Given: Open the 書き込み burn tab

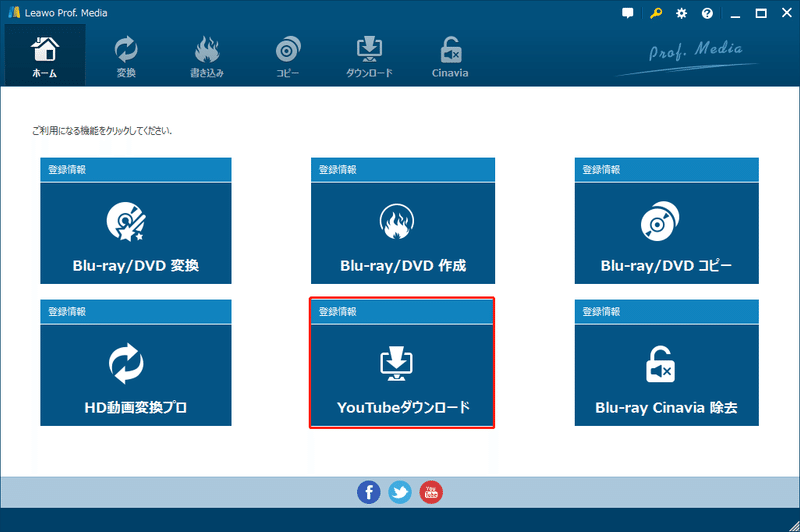Looking at the screenshot, I should point(207,57).
